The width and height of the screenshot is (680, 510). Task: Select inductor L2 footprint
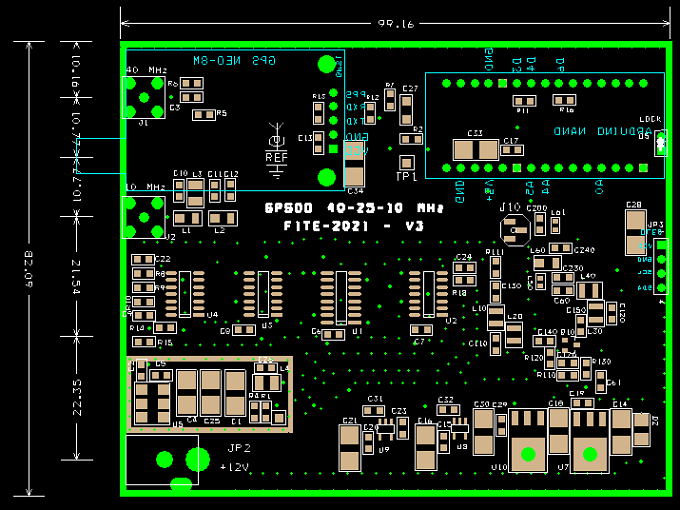tap(223, 218)
